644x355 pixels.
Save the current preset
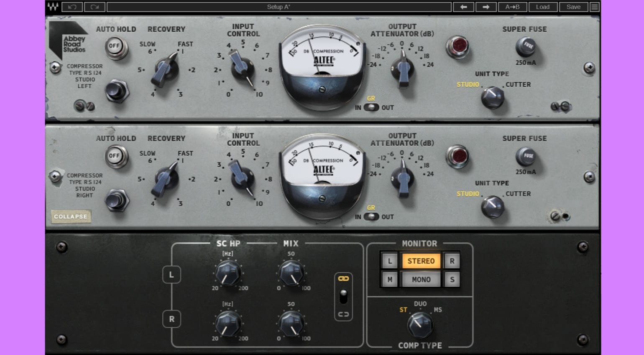(573, 7)
